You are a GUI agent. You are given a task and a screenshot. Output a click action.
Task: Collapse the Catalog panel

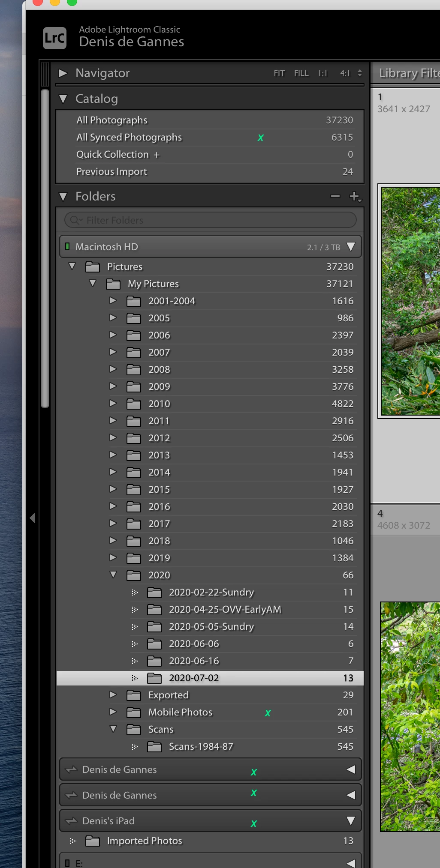click(x=63, y=99)
